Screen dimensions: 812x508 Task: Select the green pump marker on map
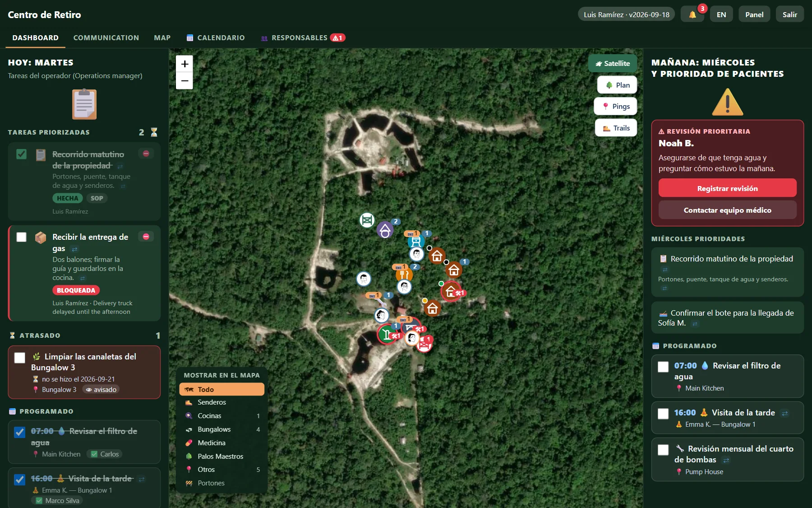pos(387,334)
